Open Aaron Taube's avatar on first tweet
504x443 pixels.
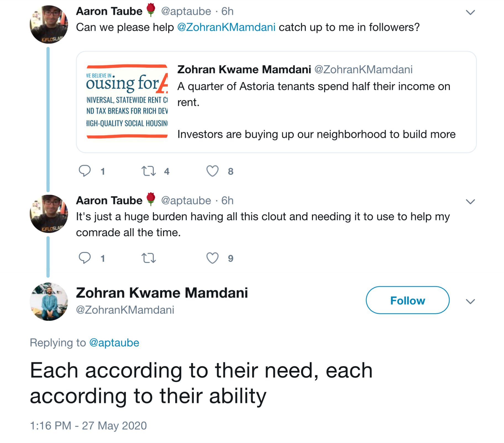(x=49, y=24)
